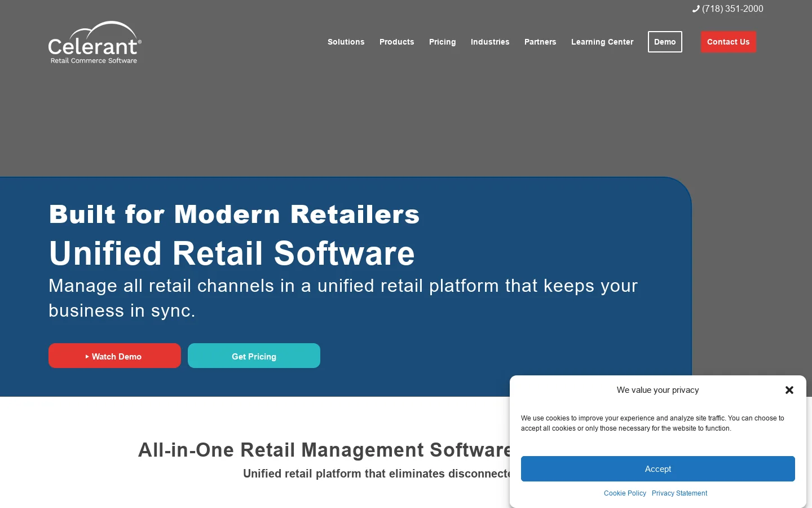
Task: Open the Cookie Policy link
Action: tap(625, 493)
